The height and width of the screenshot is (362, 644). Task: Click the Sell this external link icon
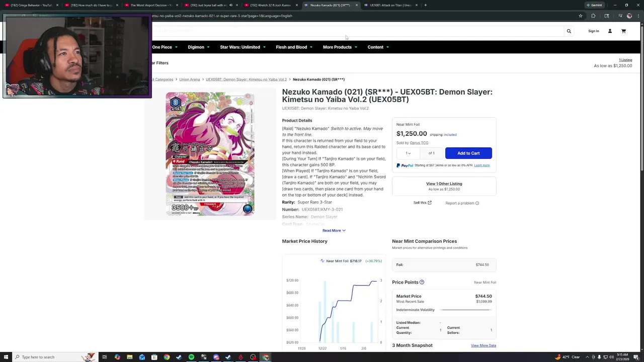(429, 203)
